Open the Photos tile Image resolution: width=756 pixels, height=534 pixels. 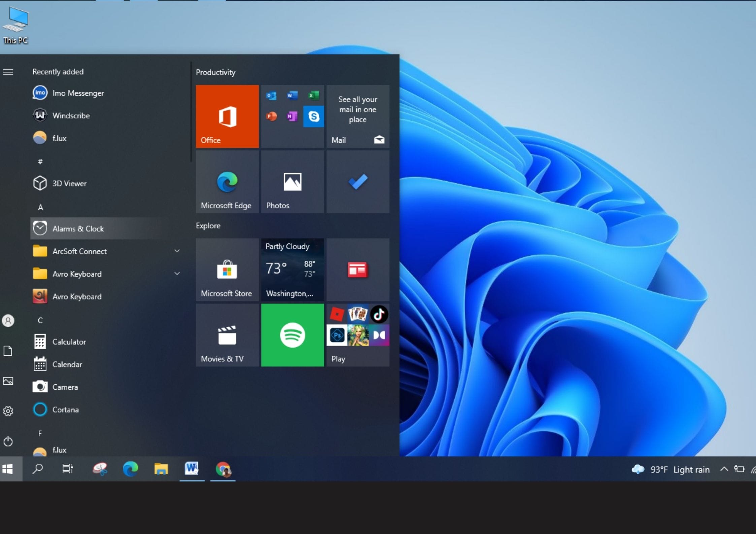pyautogui.click(x=293, y=182)
